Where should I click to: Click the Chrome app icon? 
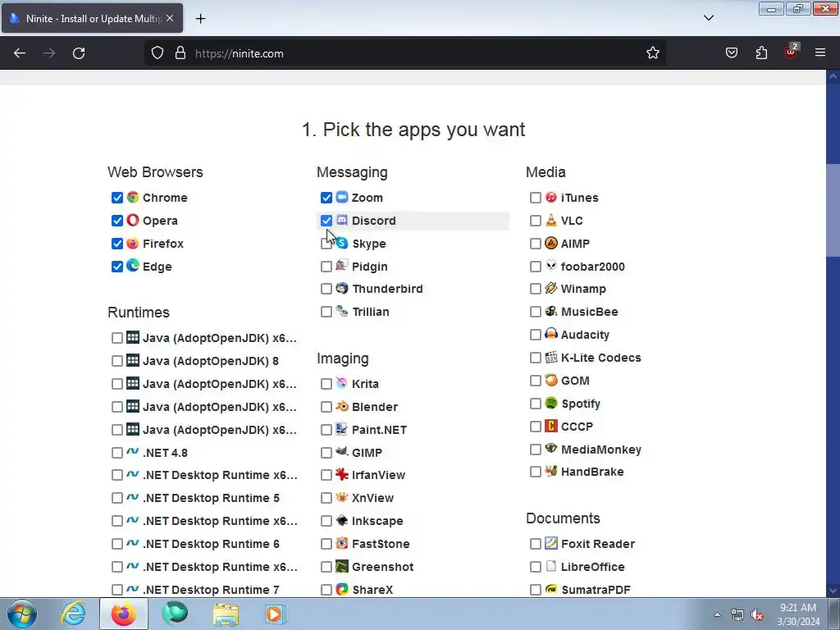point(133,197)
